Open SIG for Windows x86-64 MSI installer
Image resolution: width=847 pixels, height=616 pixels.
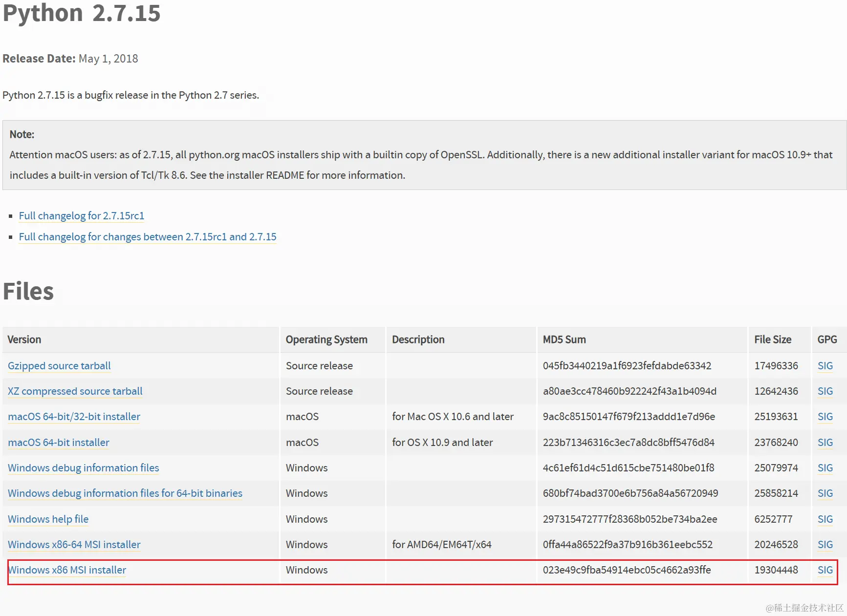825,544
